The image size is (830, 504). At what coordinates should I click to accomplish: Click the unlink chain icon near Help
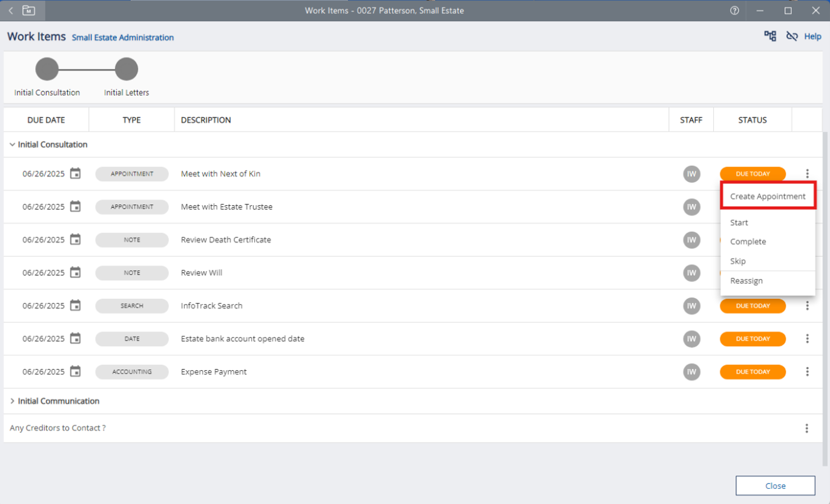tap(792, 36)
